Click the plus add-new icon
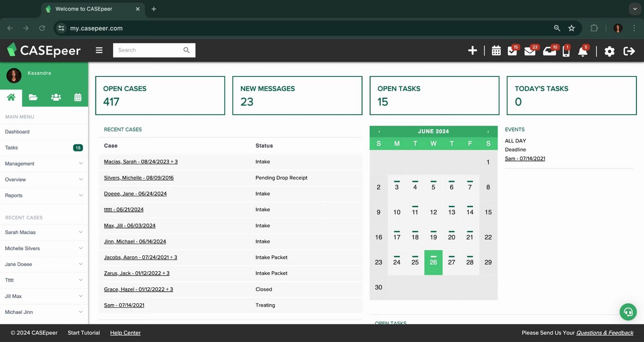 (x=472, y=50)
